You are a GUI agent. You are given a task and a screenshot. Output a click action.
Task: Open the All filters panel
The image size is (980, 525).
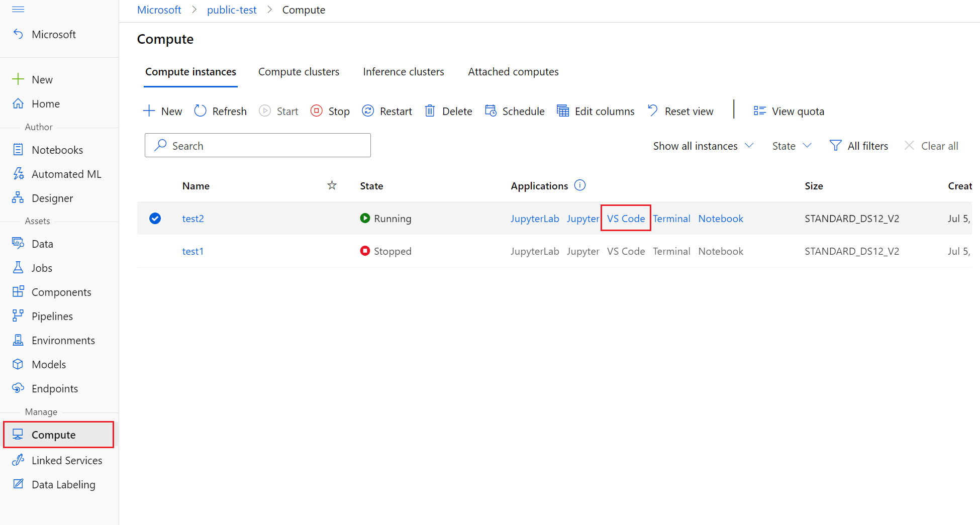[x=859, y=146]
